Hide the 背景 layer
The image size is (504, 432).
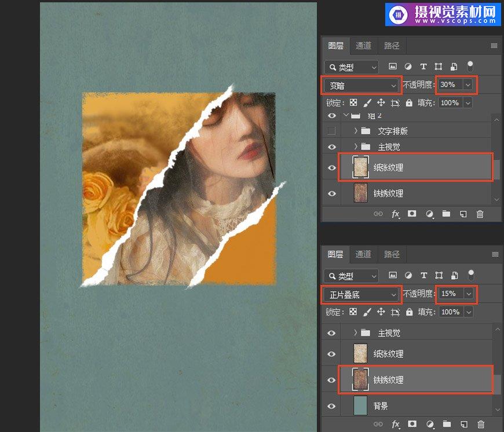point(331,406)
